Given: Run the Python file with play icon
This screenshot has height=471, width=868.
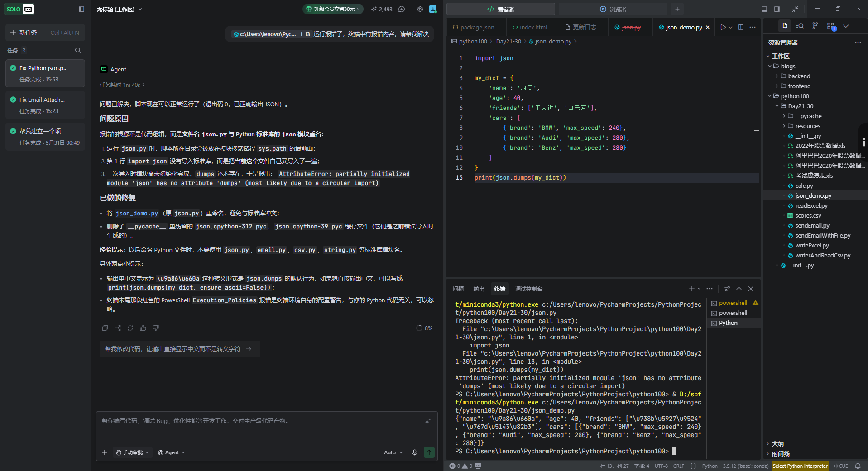Looking at the screenshot, I should pos(723,27).
